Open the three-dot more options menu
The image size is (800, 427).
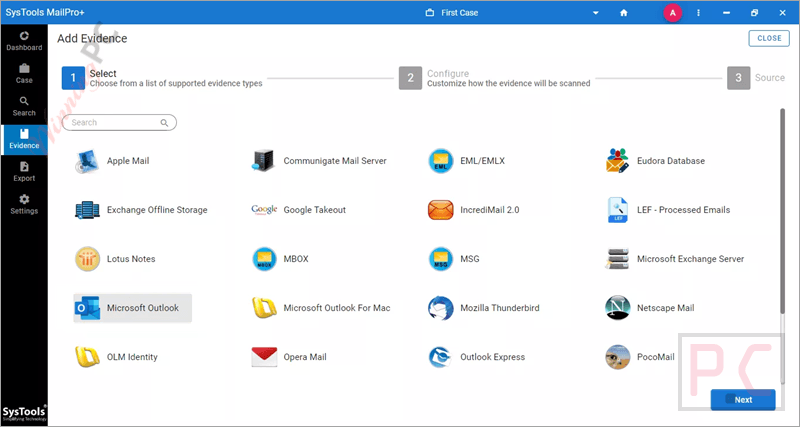(x=698, y=13)
